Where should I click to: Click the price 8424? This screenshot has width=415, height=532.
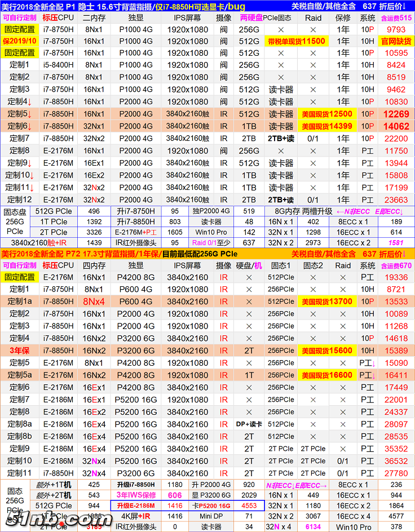tap(396, 65)
